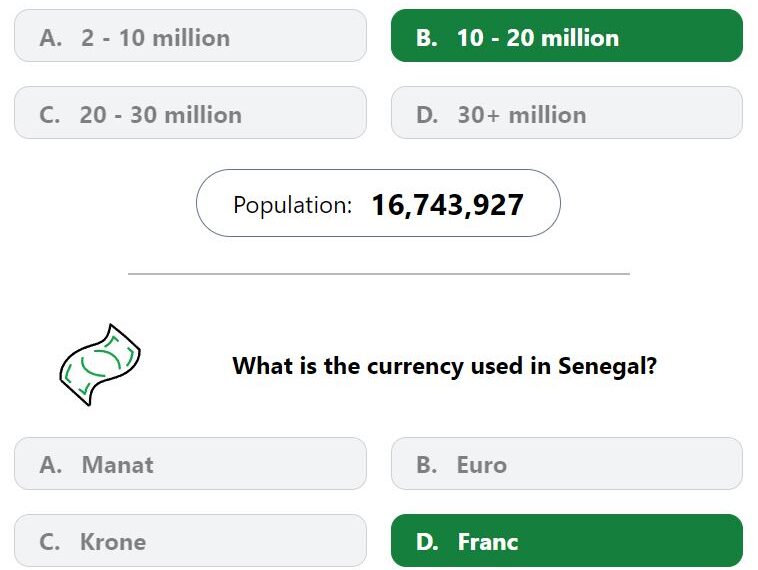Select the green Franc answer
The width and height of the screenshot is (758, 570).
click(x=567, y=541)
